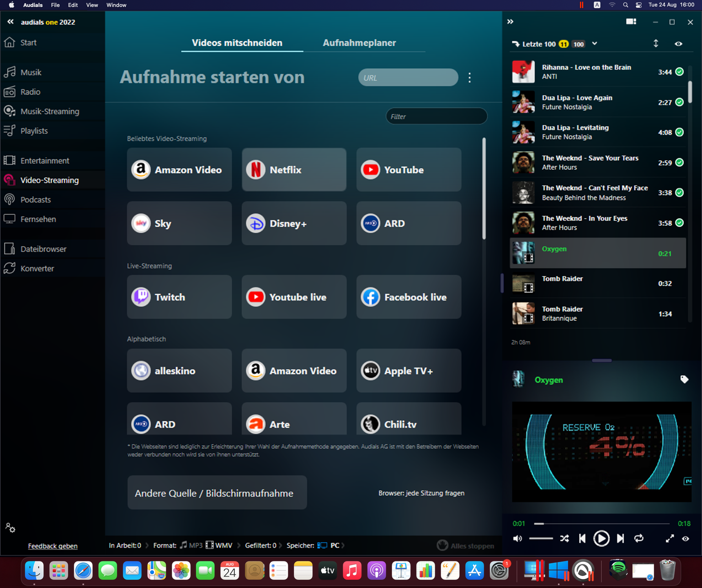Toggle shuffle playback
Image resolution: width=702 pixels, height=588 pixels.
[x=564, y=539]
